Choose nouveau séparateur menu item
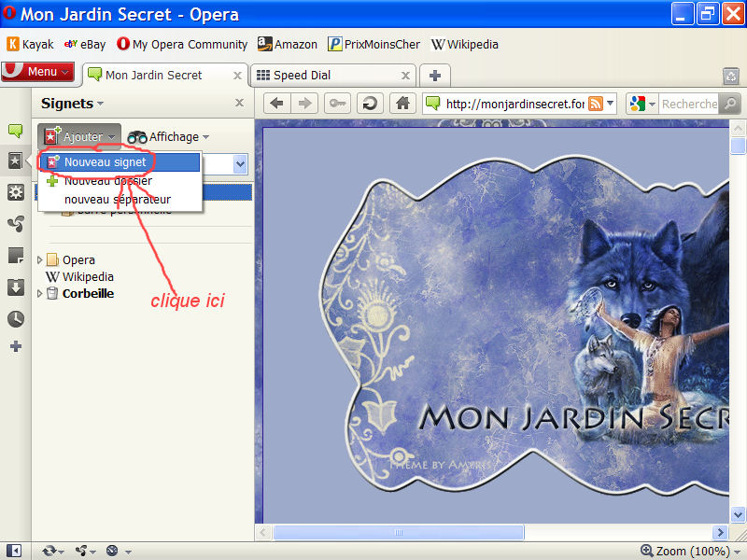The image size is (747, 560). click(120, 200)
